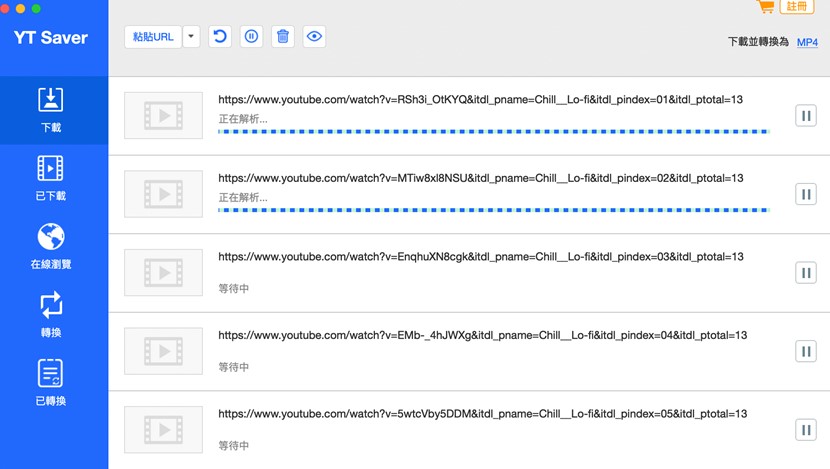
Task: Toggle the eye private mode icon
Action: point(314,37)
